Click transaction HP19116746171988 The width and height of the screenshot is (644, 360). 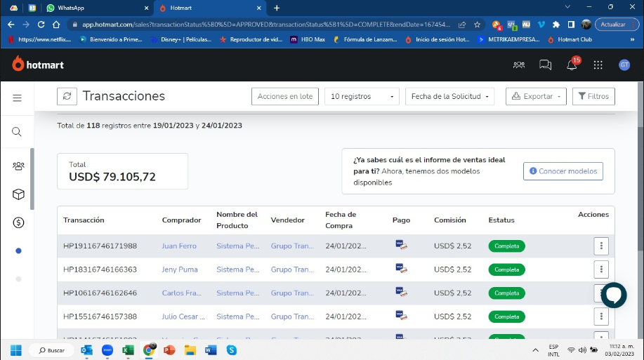coord(100,246)
